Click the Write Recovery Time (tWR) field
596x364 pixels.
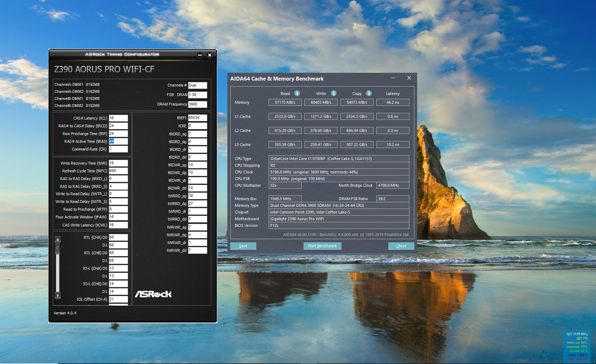tap(118, 163)
